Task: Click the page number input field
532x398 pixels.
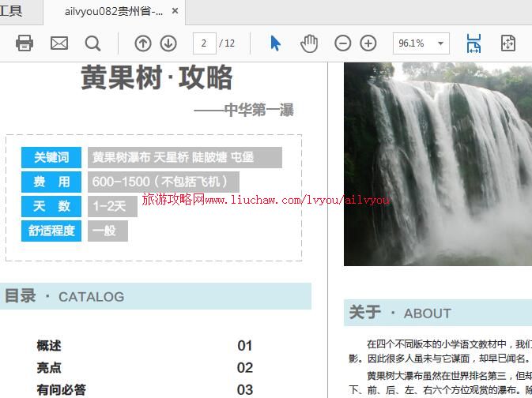Action: (205, 43)
